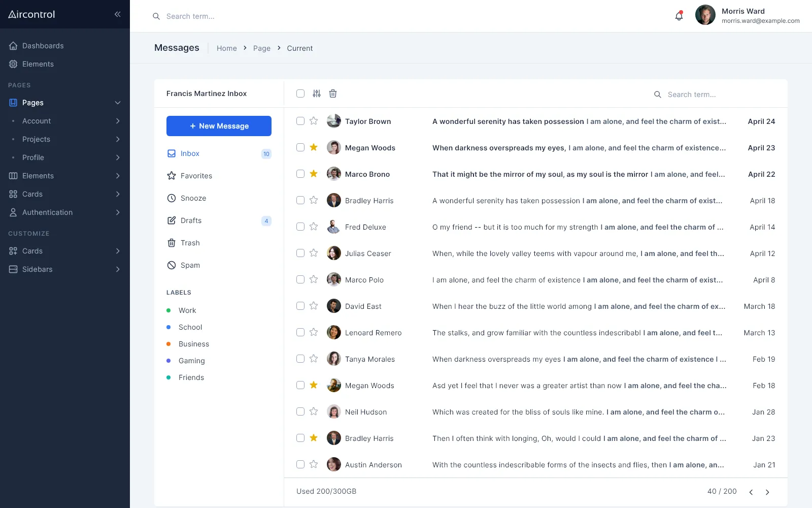Filter by orange Business label
812x508 pixels.
coord(188,344)
